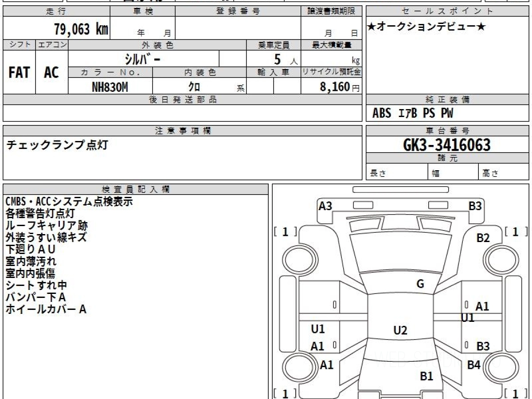This screenshot has height=399, width=532.
Task: Click the 室内薄汚れ note line
Action: coord(31,261)
